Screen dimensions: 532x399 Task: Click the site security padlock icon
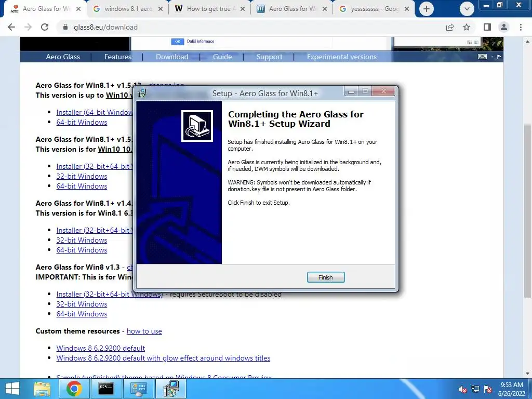click(65, 27)
